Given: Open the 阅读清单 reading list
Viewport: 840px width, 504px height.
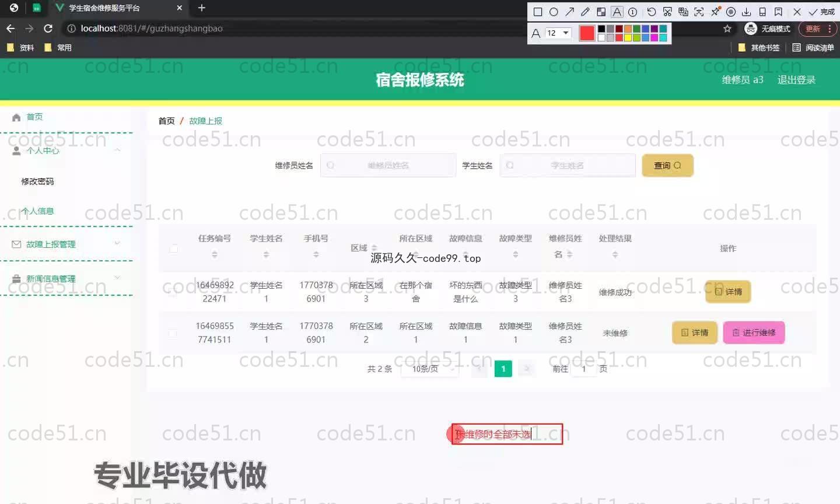Looking at the screenshot, I should click(x=813, y=48).
